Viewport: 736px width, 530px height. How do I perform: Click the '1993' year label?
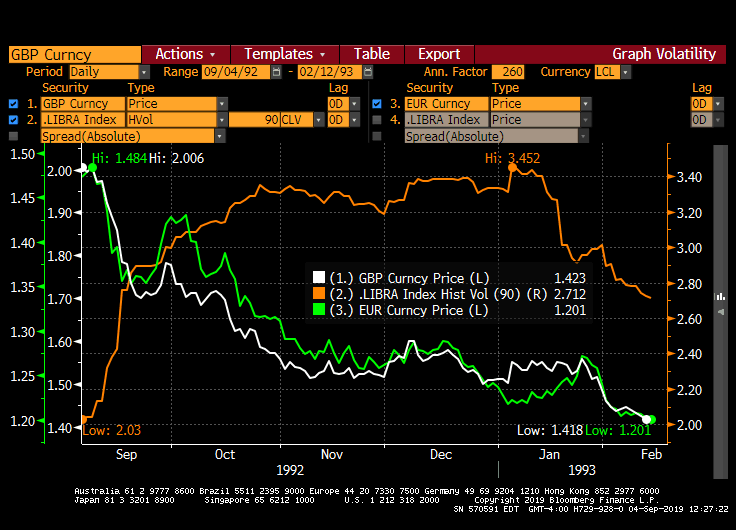[x=582, y=470]
